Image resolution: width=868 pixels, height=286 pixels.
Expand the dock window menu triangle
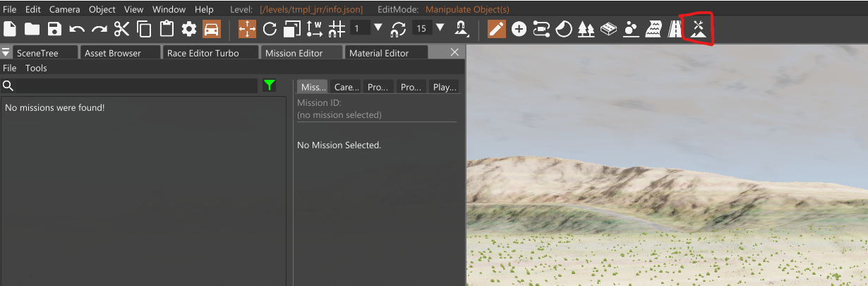[6, 52]
